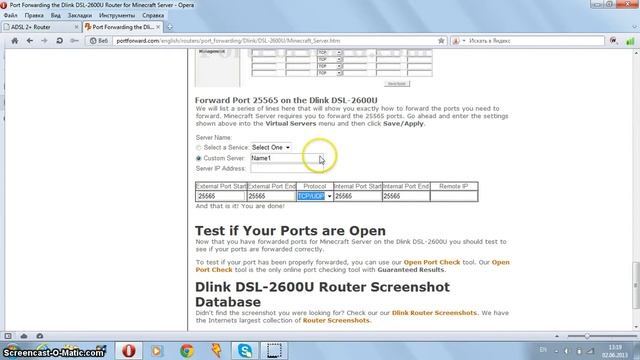The height and width of the screenshot is (360, 640).
Task: Launch Google Chrome from the taskbar
Action: (187, 351)
